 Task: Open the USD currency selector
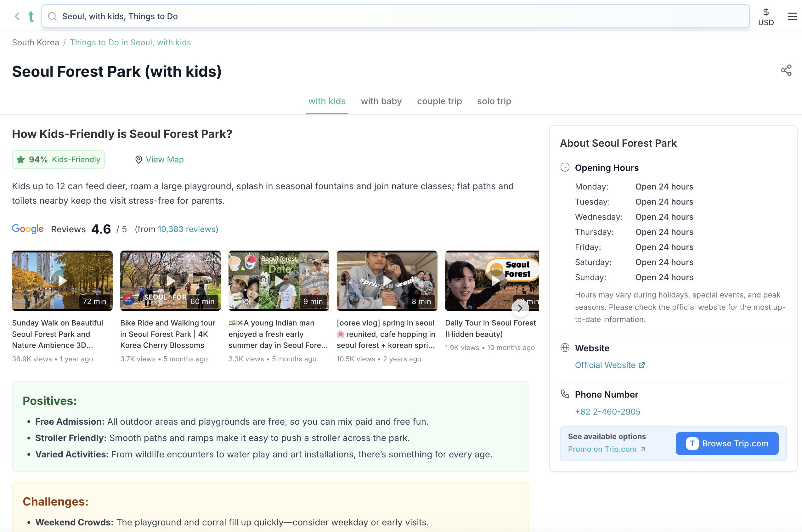[766, 16]
